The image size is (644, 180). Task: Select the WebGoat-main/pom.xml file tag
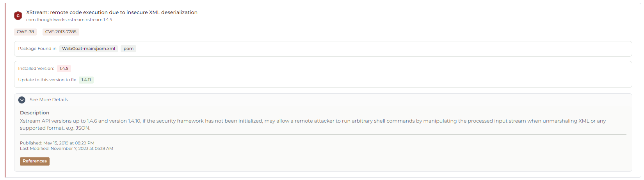click(89, 49)
